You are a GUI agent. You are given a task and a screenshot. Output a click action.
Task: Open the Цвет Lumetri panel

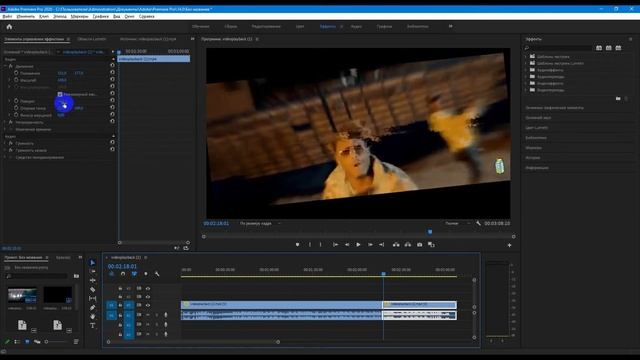pyautogui.click(x=536, y=127)
